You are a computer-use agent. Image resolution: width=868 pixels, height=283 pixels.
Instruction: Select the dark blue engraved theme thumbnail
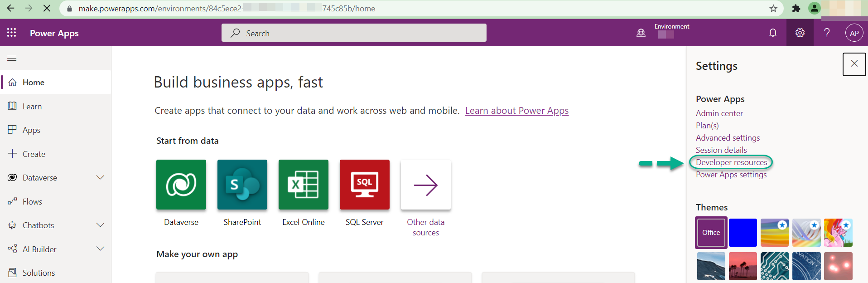pos(806,266)
